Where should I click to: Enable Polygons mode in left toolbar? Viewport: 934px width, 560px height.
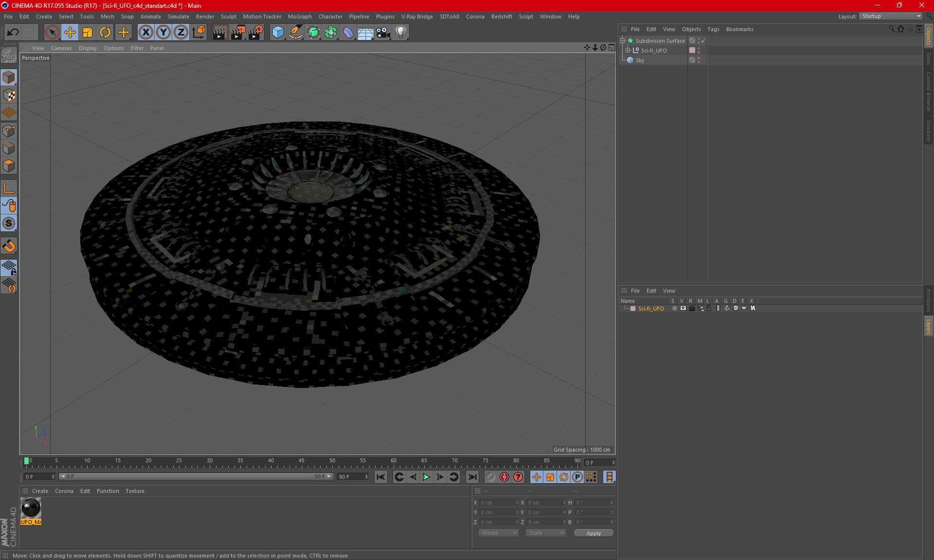9,166
